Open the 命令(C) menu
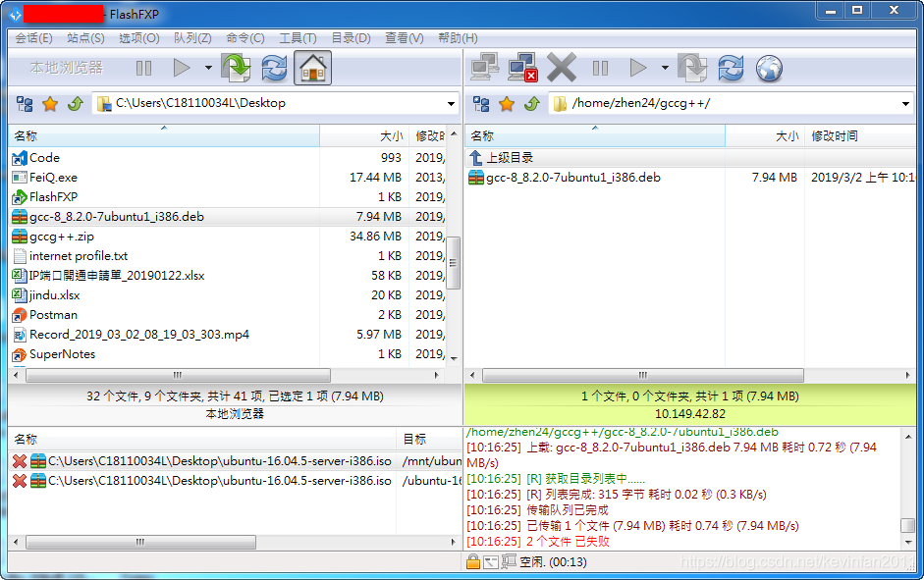Screen dimensions: 924x580 (x=245, y=38)
